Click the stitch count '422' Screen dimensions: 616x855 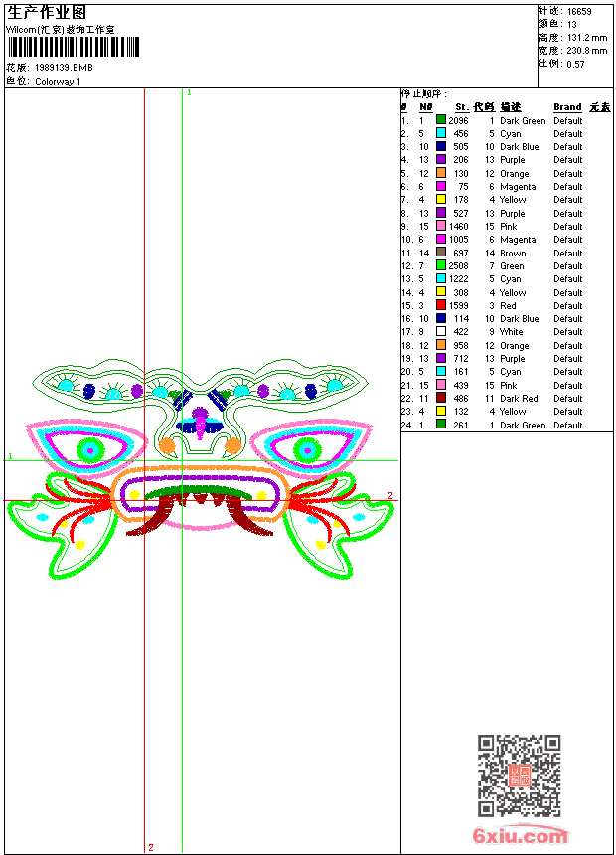[461, 331]
